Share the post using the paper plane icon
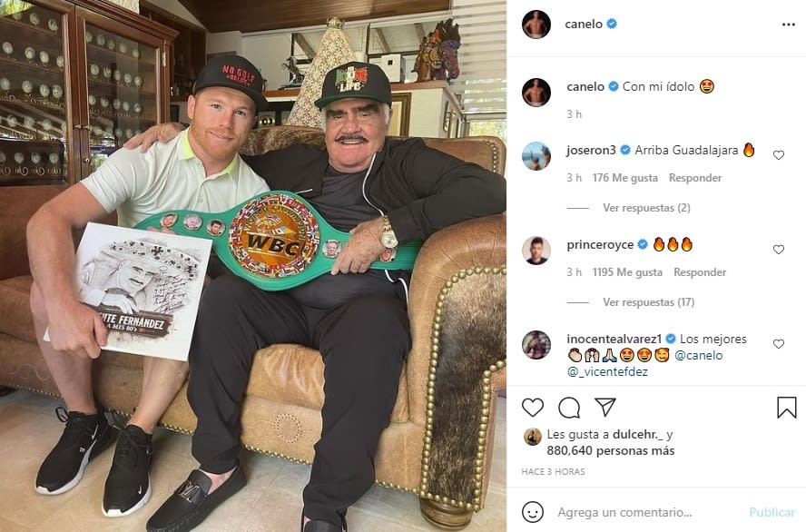806x532 pixels. 605,407
